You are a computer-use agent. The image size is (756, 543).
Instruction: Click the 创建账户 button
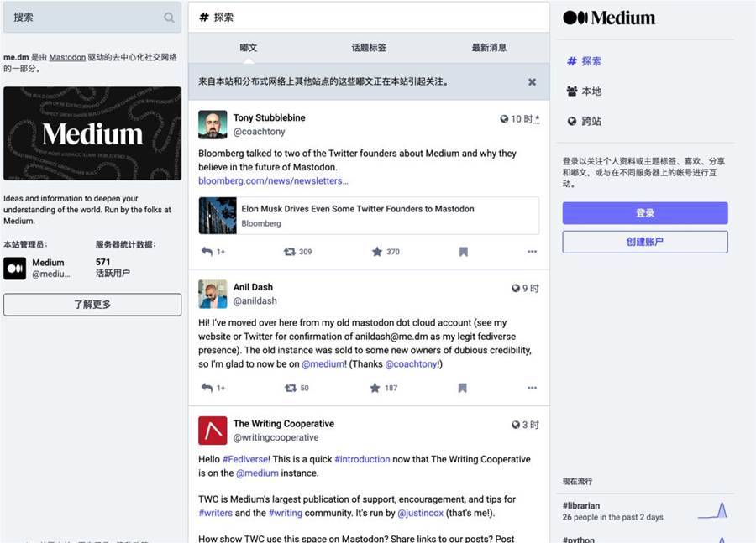(645, 242)
